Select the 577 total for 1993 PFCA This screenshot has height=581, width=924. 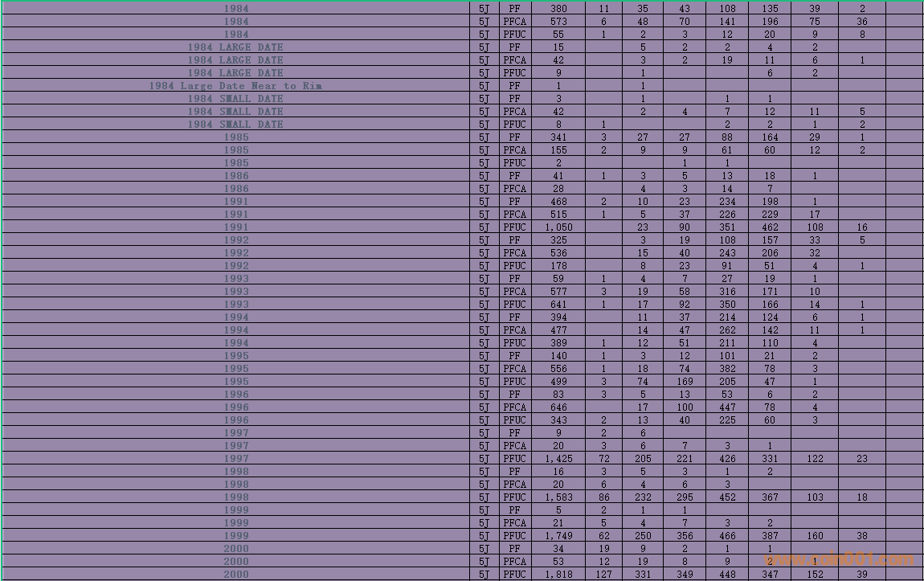(x=558, y=292)
